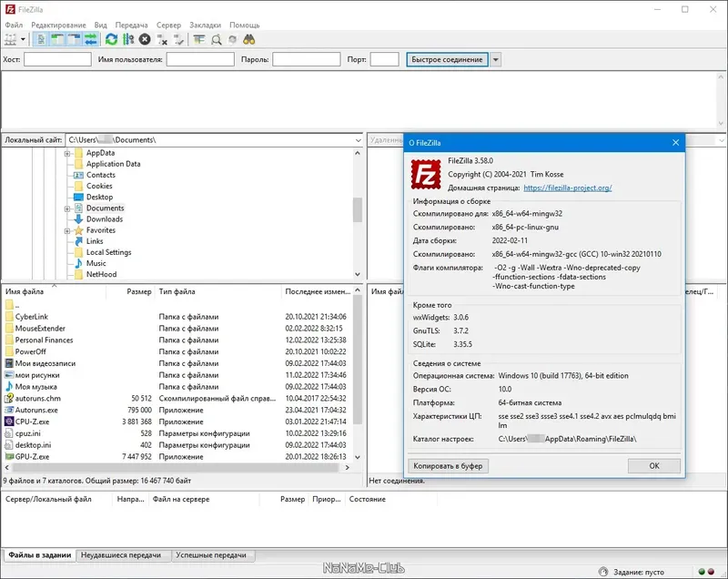Open the Сервер menu
Viewport: 728px width, 579px height.
click(x=168, y=25)
